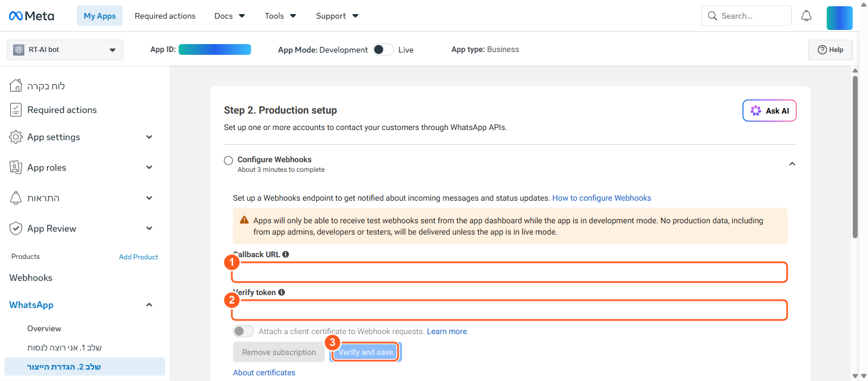Click the Verify token info icon
868x381 pixels.
pos(282,292)
